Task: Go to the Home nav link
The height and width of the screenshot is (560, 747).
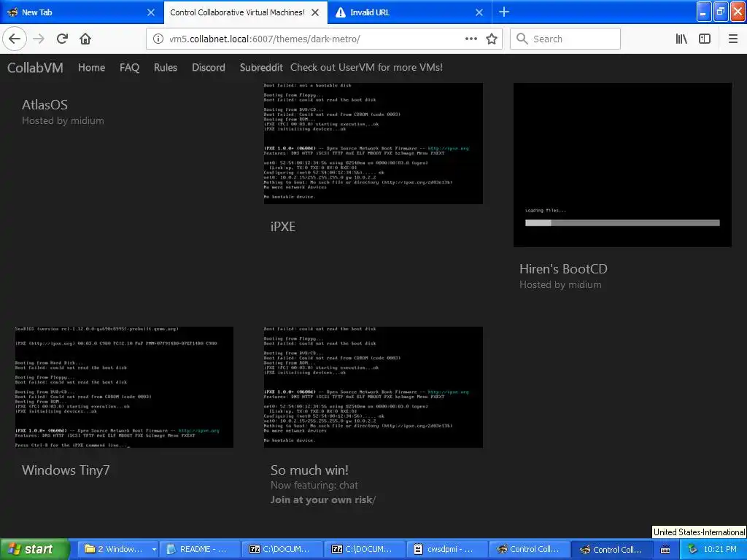Action: (91, 68)
